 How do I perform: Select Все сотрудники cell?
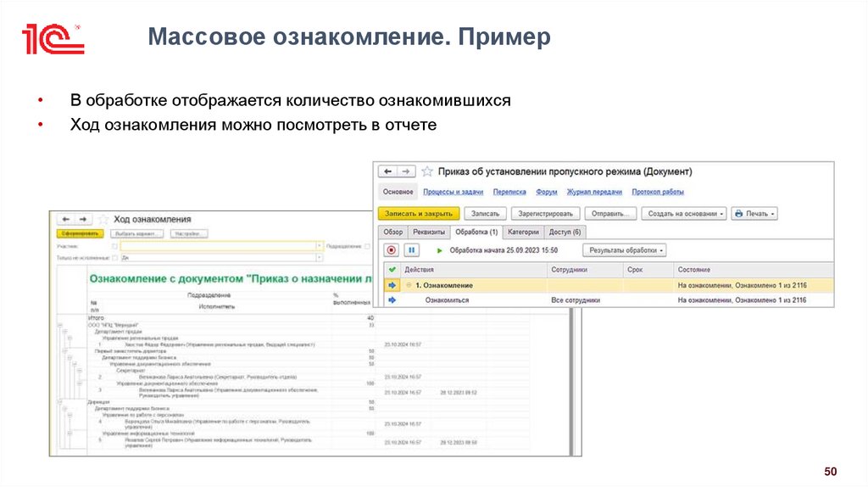tap(576, 300)
